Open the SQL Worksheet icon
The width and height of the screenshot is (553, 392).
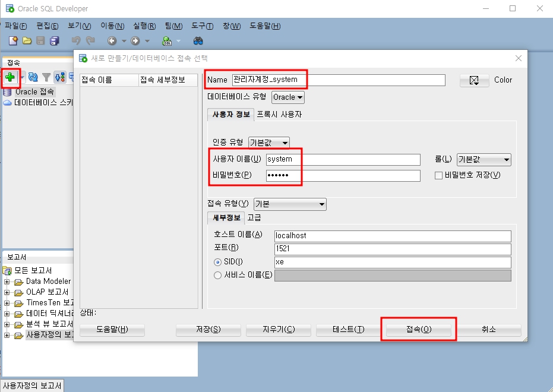click(x=167, y=41)
